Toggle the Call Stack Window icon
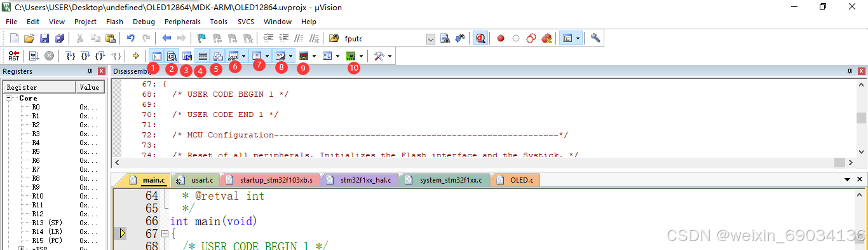868x250 pixels. point(217,56)
